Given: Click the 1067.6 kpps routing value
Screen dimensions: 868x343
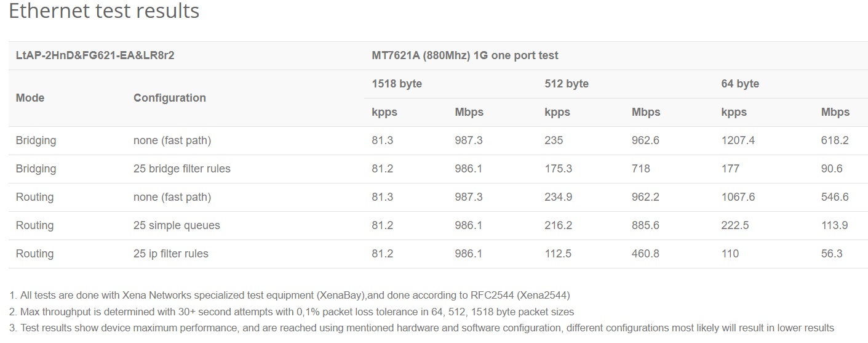Looking at the screenshot, I should tap(738, 197).
